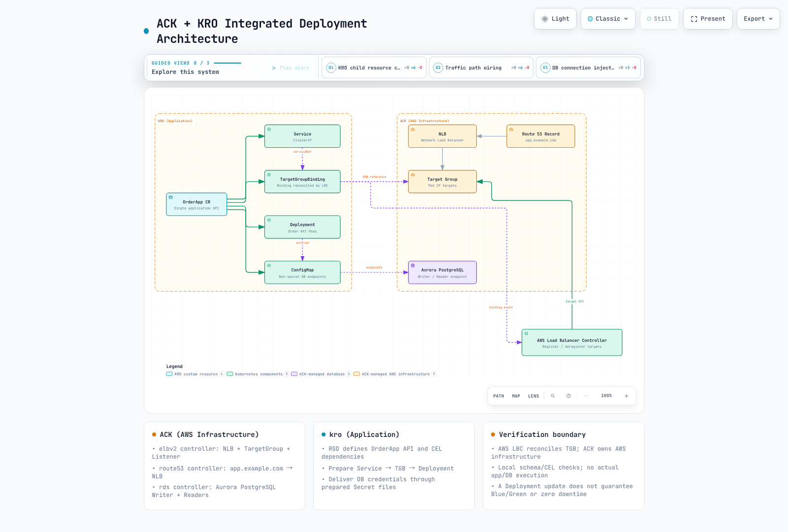The height and width of the screenshot is (532, 788).
Task: Click the Explore this system text
Action: click(185, 72)
